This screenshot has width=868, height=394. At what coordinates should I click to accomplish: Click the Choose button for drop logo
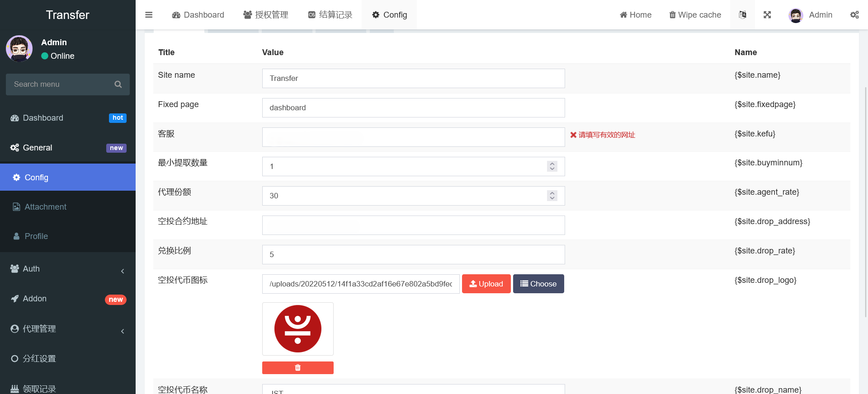pos(538,284)
